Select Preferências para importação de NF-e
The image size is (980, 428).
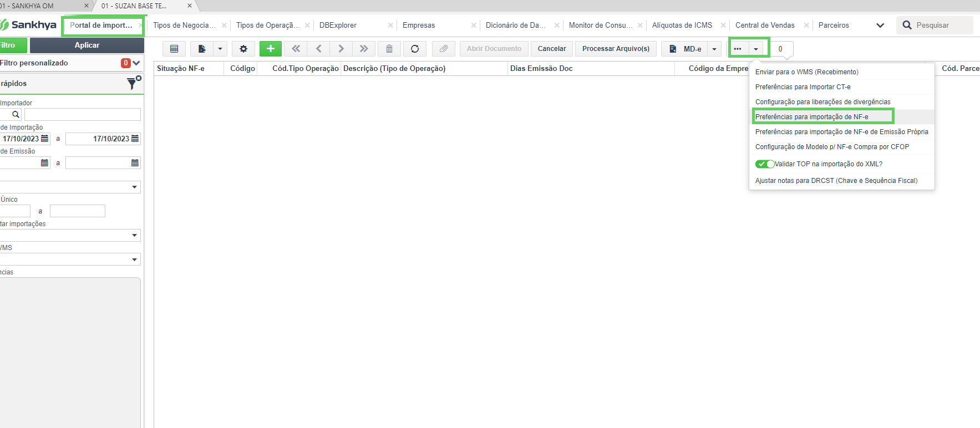pyautogui.click(x=842, y=117)
